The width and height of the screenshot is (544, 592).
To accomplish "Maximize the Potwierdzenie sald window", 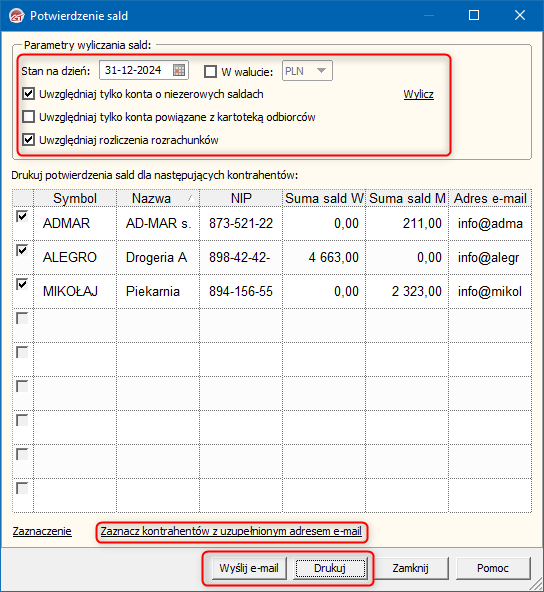I will [474, 15].
